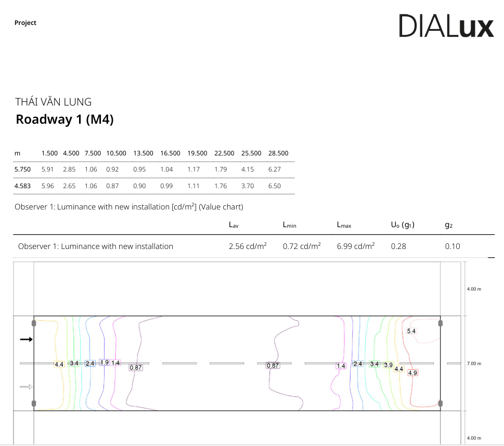Click the Lmax value 6.99 cd/m²
This screenshot has height=446, width=504.
point(355,246)
